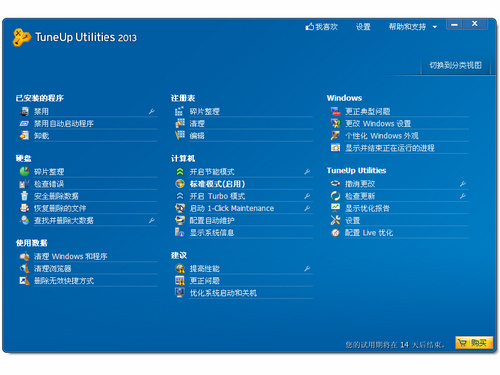Click the 撤消更改 rescue center icon
Screen dimensions: 500x375
coord(335,184)
